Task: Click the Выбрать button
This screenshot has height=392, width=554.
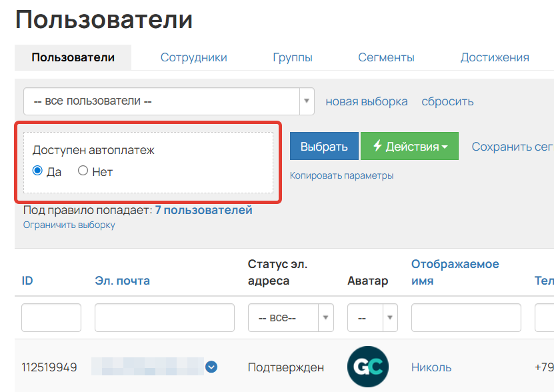Action: coord(324,146)
